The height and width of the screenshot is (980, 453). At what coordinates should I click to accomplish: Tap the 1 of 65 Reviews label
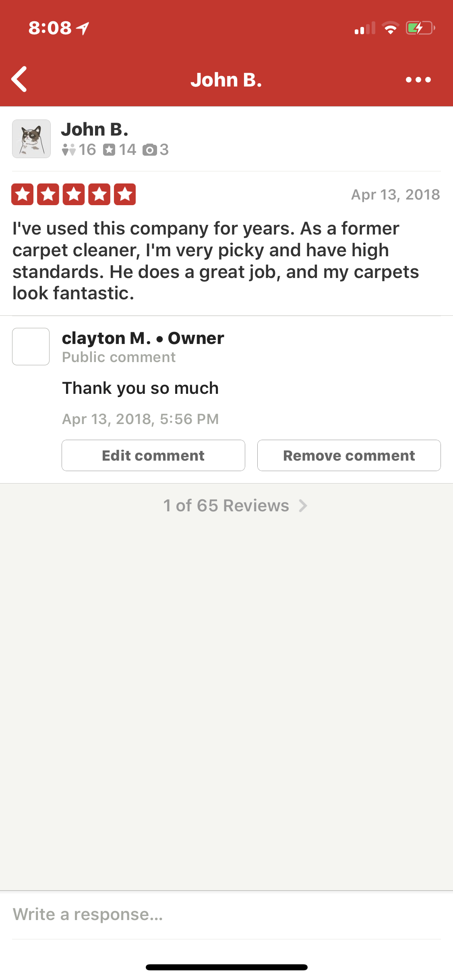[x=226, y=506]
